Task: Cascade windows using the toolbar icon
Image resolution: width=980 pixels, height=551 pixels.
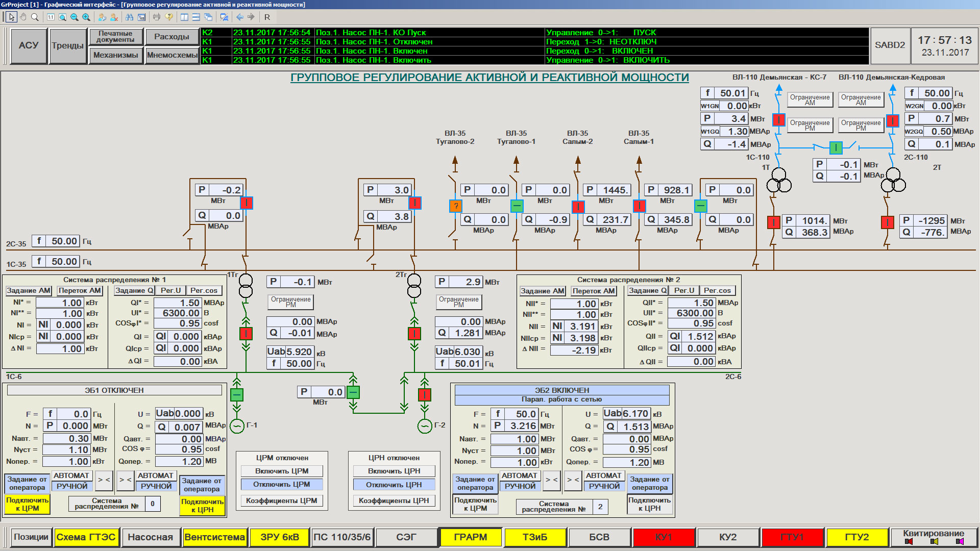Action: pyautogui.click(x=208, y=17)
